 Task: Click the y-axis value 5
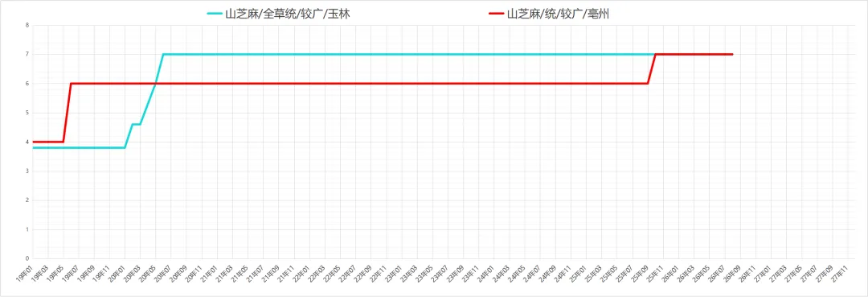[x=27, y=113]
